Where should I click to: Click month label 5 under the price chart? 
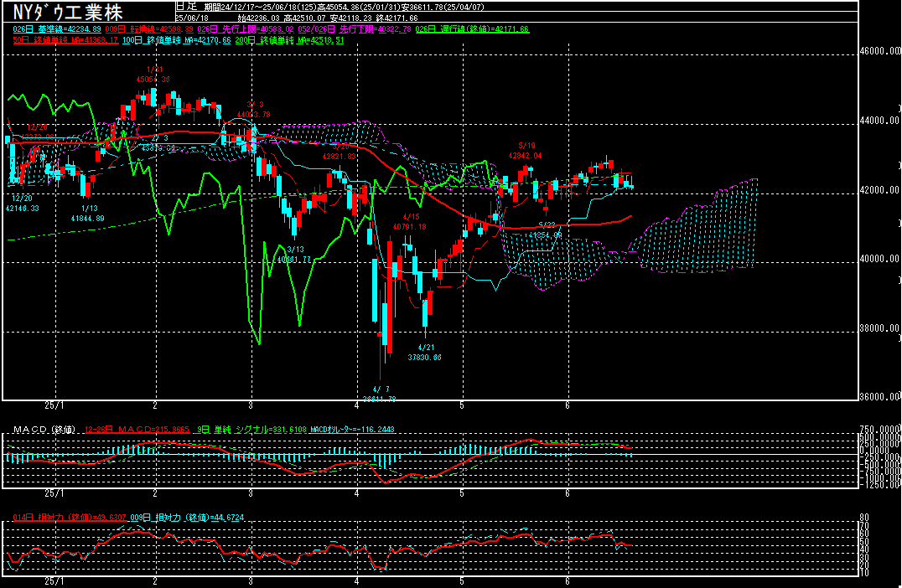pyautogui.click(x=462, y=405)
